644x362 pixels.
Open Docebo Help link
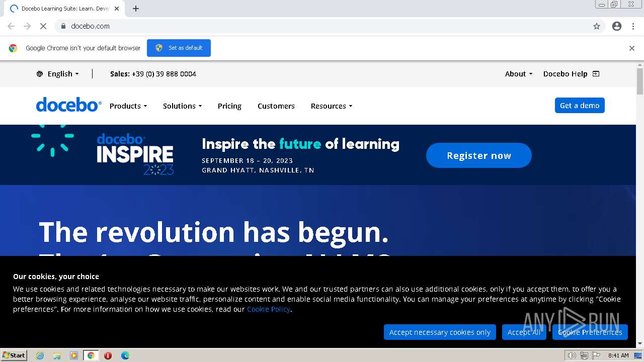565,74
